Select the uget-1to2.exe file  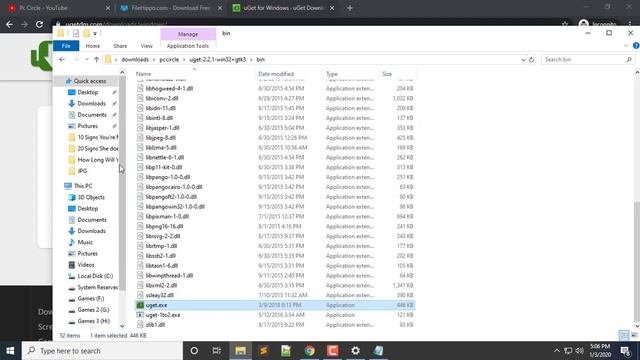(275, 315)
